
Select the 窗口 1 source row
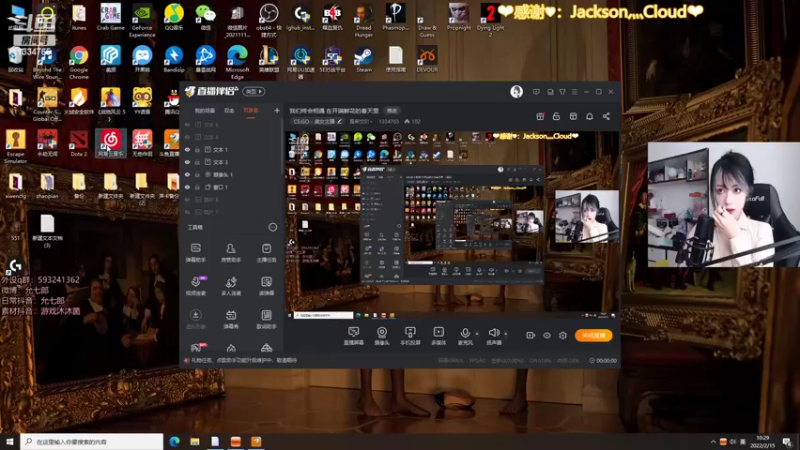(231, 187)
